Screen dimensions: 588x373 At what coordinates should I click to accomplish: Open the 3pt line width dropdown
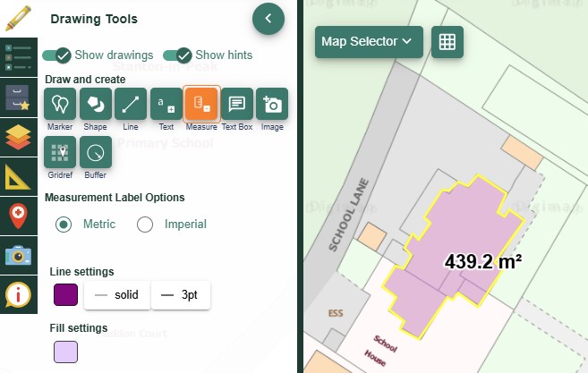pyautogui.click(x=181, y=294)
